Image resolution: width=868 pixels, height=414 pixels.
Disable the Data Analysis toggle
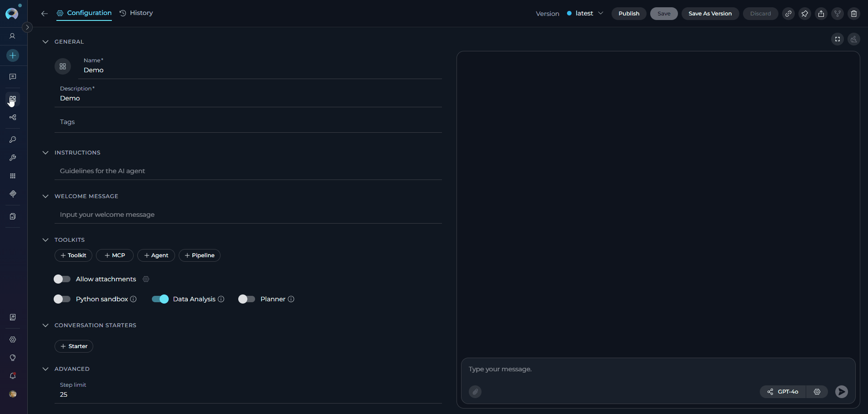click(160, 299)
